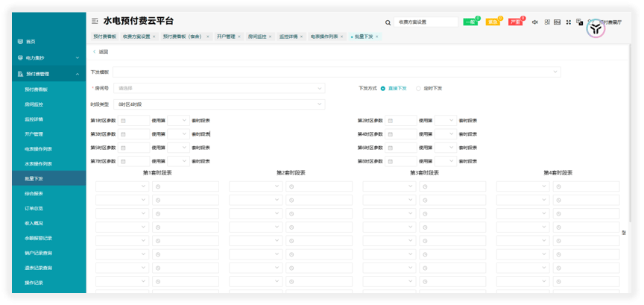The image size is (644, 305).
Task: Click the top search input field
Action: (x=426, y=23)
